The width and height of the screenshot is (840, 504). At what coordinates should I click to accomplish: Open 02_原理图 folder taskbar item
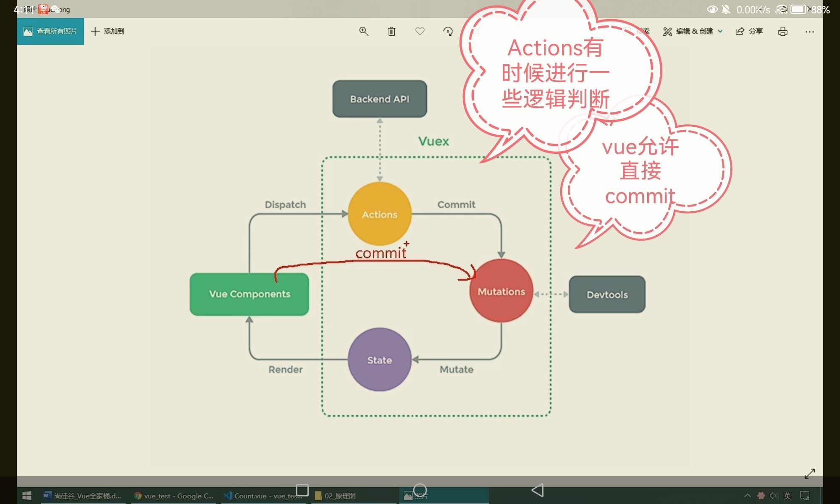pyautogui.click(x=336, y=496)
